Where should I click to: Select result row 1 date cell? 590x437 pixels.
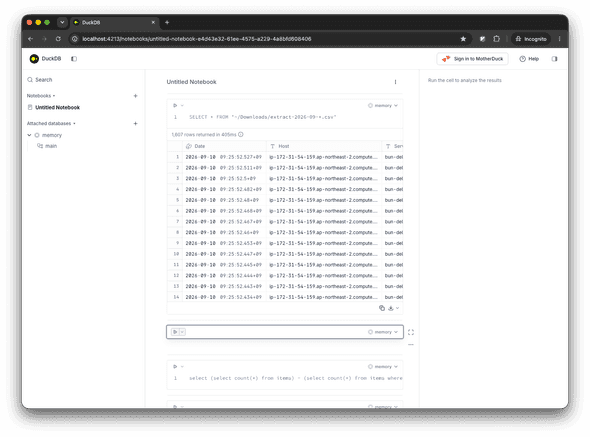click(224, 157)
